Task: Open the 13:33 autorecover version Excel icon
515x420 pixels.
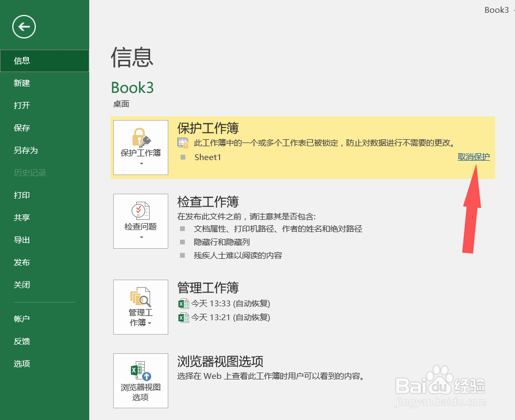Action: pos(184,303)
